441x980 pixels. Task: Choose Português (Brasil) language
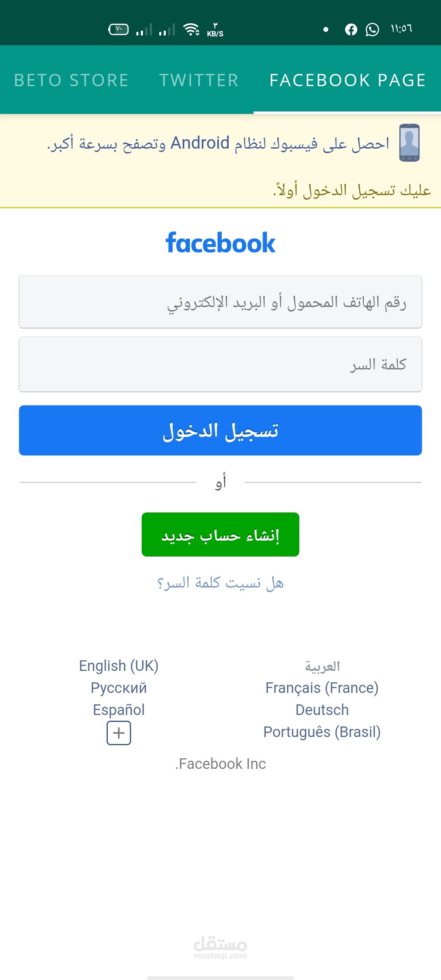[x=322, y=732]
